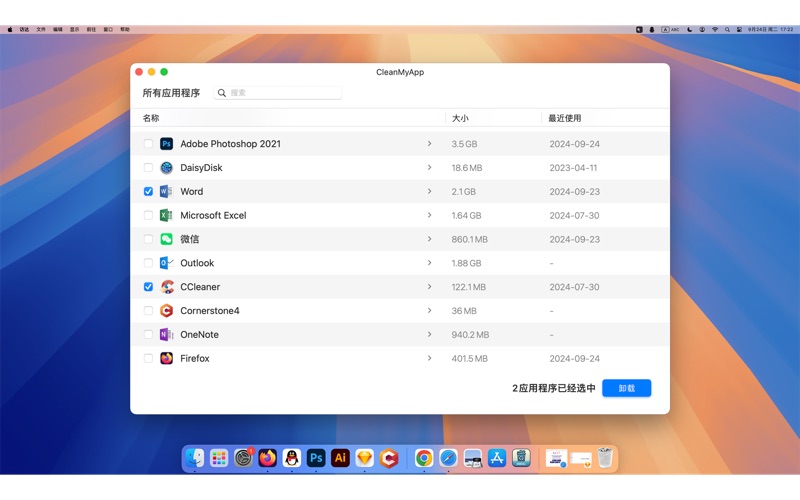The image size is (800, 500).
Task: Open Google Chrome from the Dock
Action: coord(424,458)
